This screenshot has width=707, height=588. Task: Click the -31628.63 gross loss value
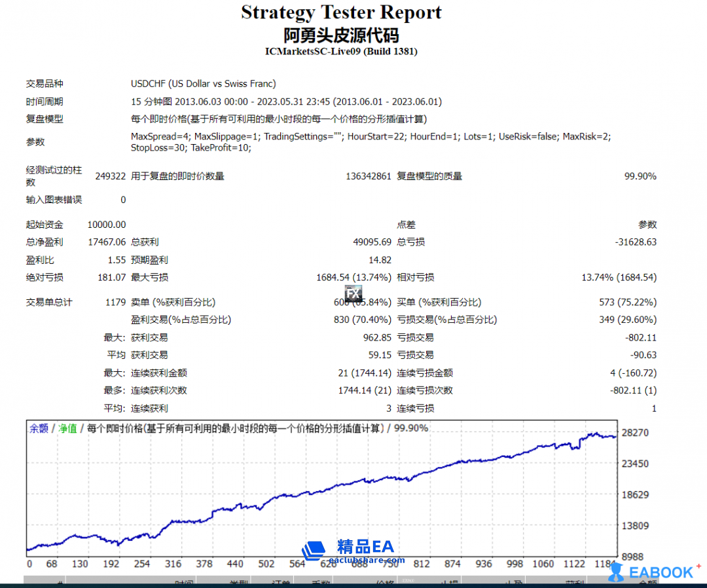coord(636,242)
